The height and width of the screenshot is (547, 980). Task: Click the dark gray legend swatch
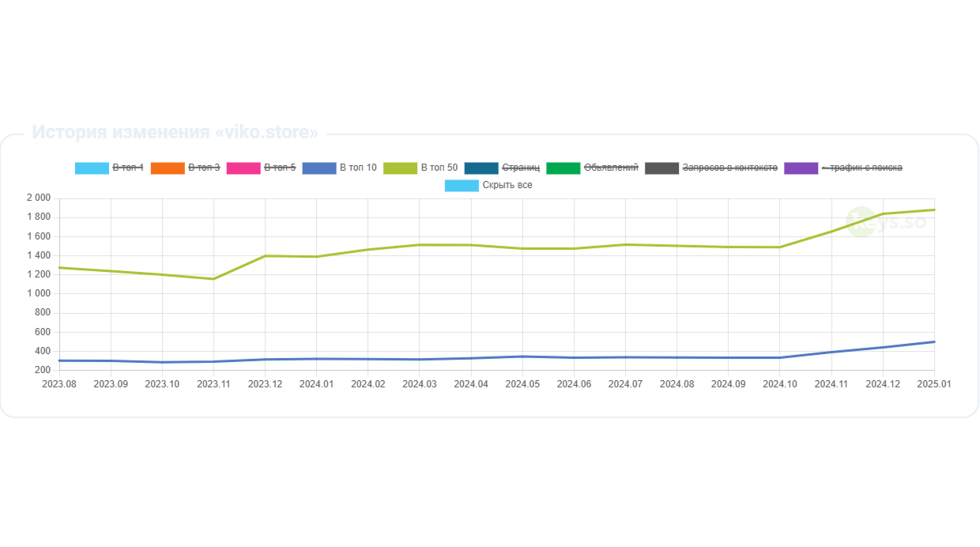click(662, 168)
